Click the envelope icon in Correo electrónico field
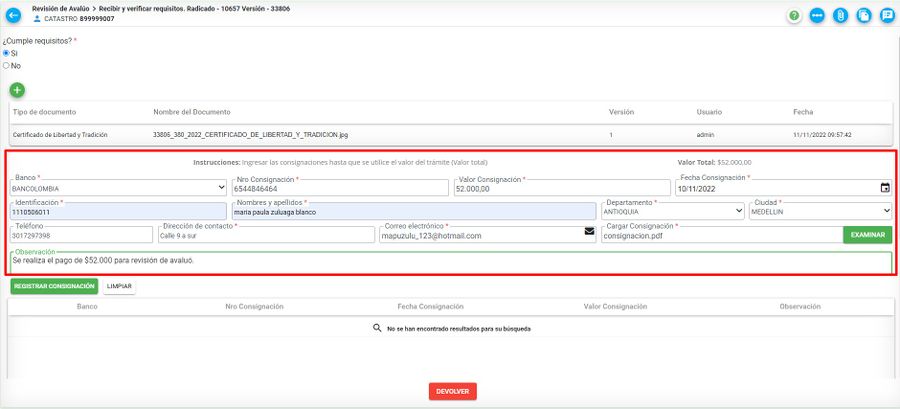 coord(589,231)
